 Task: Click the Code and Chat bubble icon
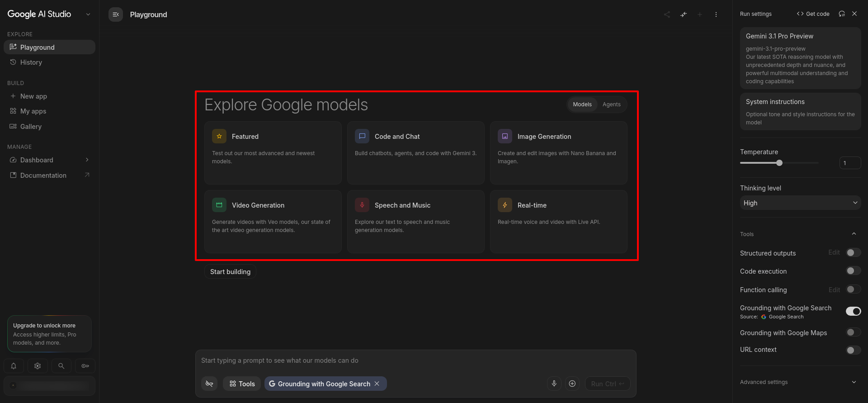[362, 136]
